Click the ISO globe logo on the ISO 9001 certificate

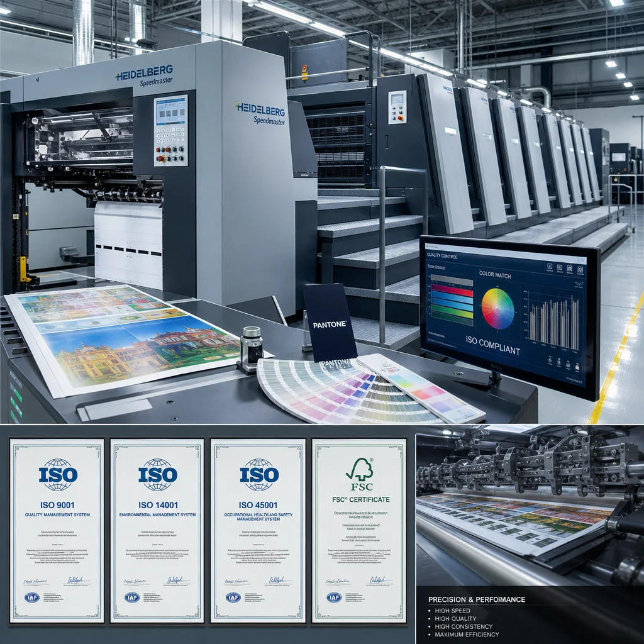(58, 475)
